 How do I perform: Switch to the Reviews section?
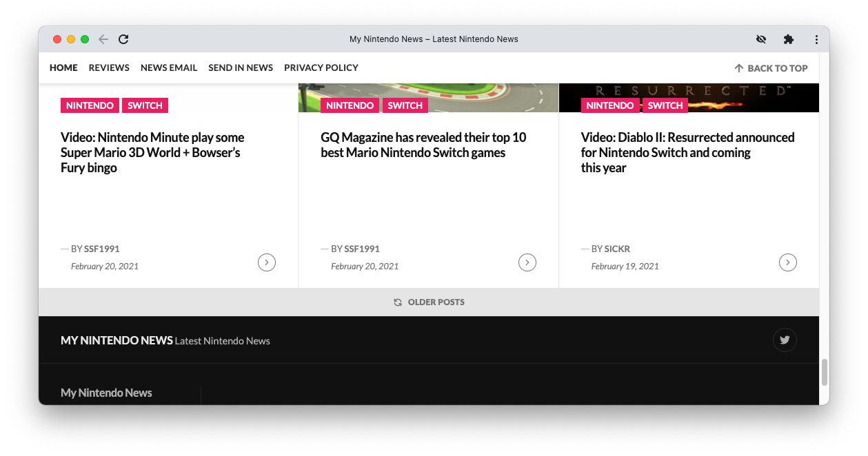tap(109, 68)
